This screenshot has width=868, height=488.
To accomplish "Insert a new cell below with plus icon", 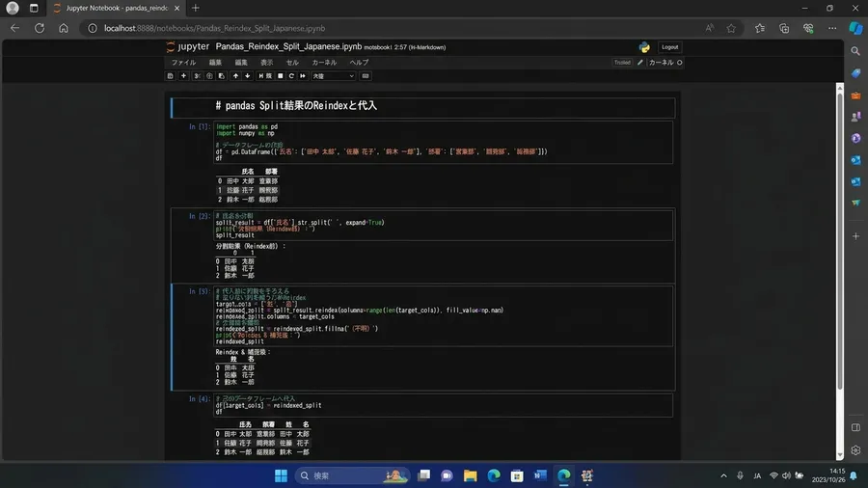I will [x=184, y=76].
